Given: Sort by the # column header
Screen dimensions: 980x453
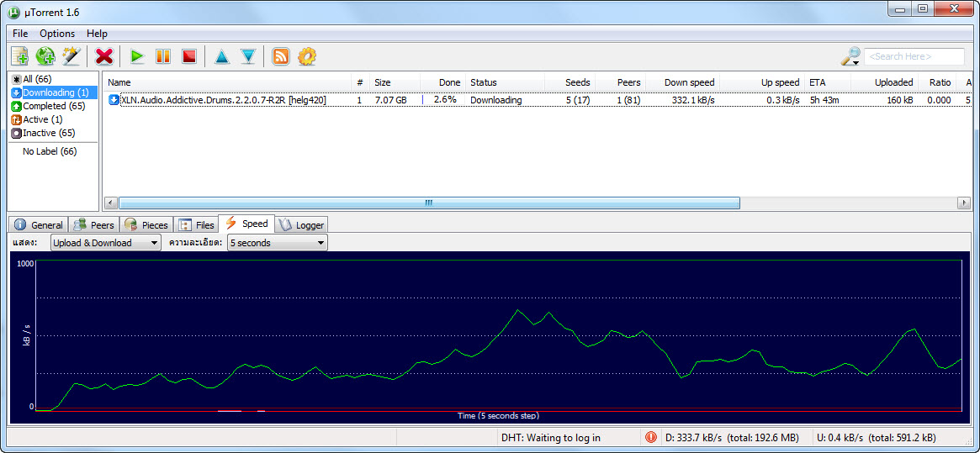Looking at the screenshot, I should (x=359, y=82).
